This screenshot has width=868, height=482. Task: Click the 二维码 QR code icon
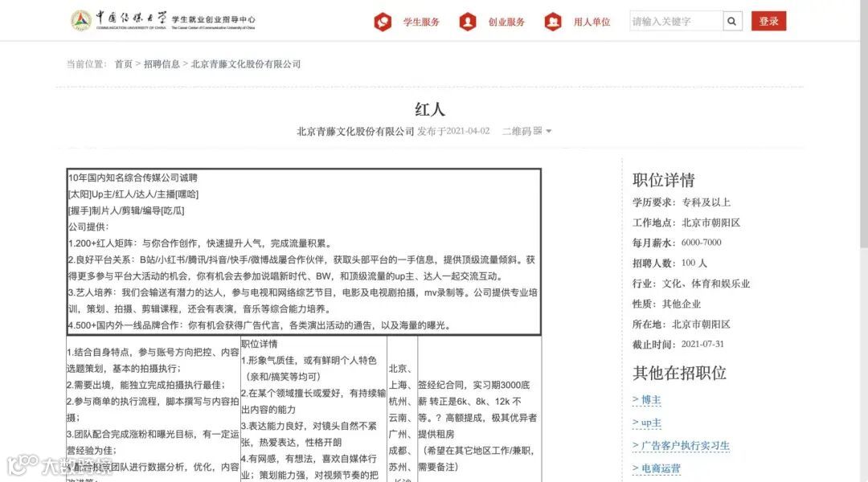click(x=538, y=131)
